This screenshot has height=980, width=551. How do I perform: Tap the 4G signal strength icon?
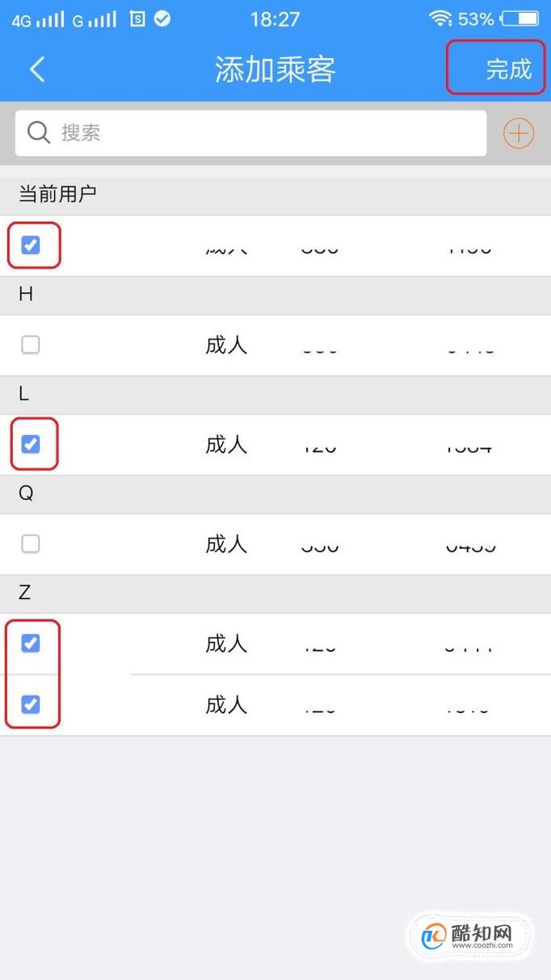(x=38, y=19)
